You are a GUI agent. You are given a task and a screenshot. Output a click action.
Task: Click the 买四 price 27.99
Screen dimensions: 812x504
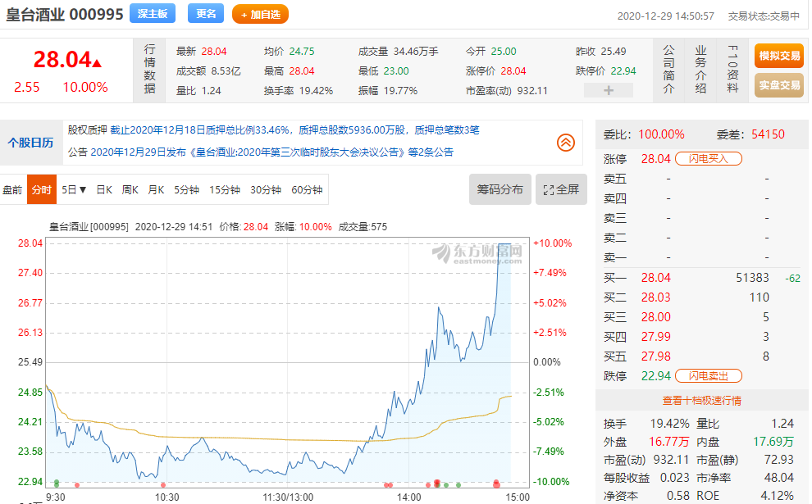point(655,337)
